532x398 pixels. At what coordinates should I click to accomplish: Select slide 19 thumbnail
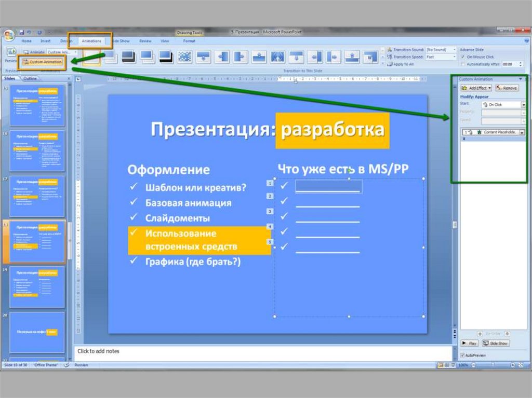(37, 287)
